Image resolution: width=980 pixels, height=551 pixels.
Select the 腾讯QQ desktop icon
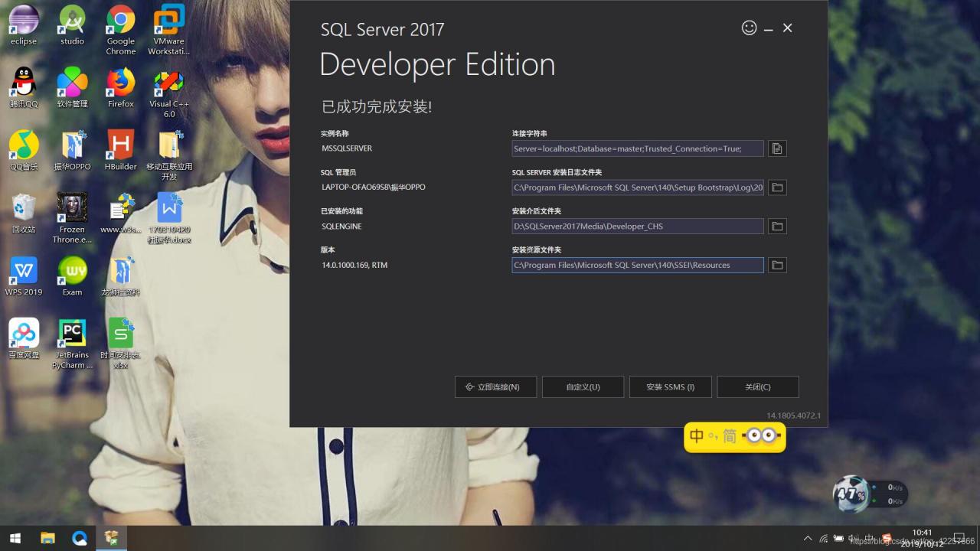(x=24, y=87)
